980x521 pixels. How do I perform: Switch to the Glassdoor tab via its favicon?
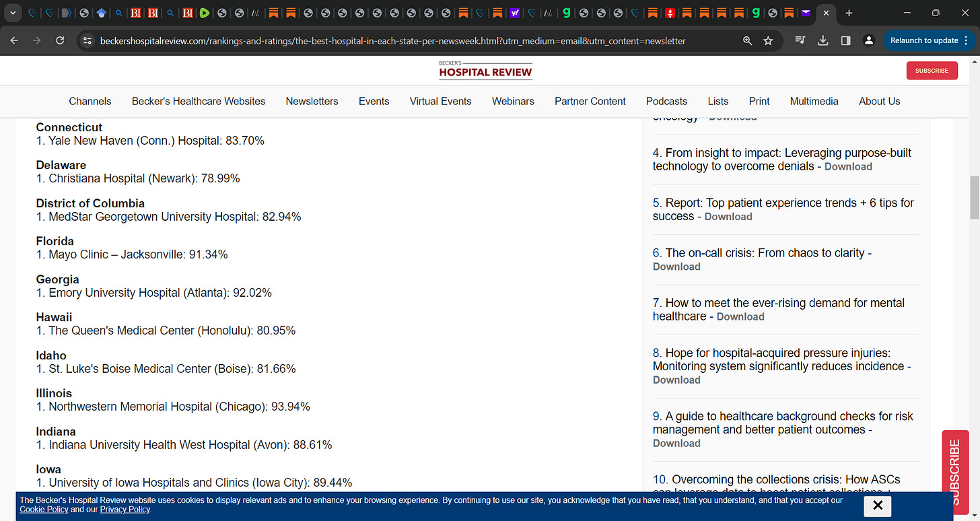(x=566, y=12)
